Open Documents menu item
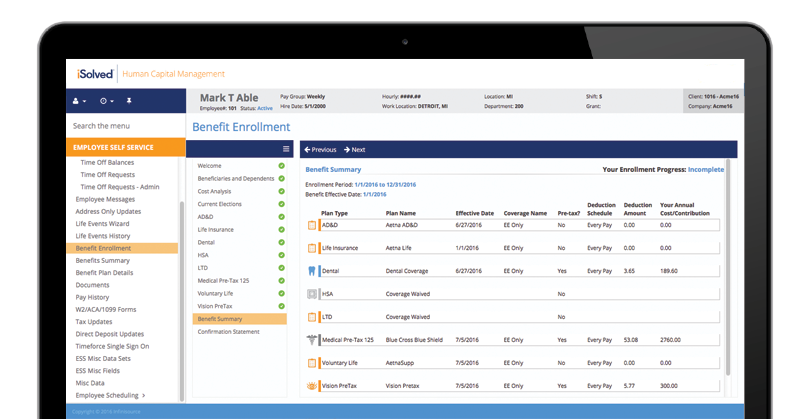This screenshot has height=419, width=802. pos(93,285)
